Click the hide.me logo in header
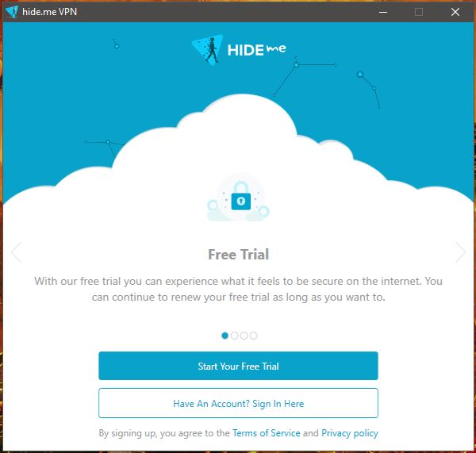 point(239,49)
